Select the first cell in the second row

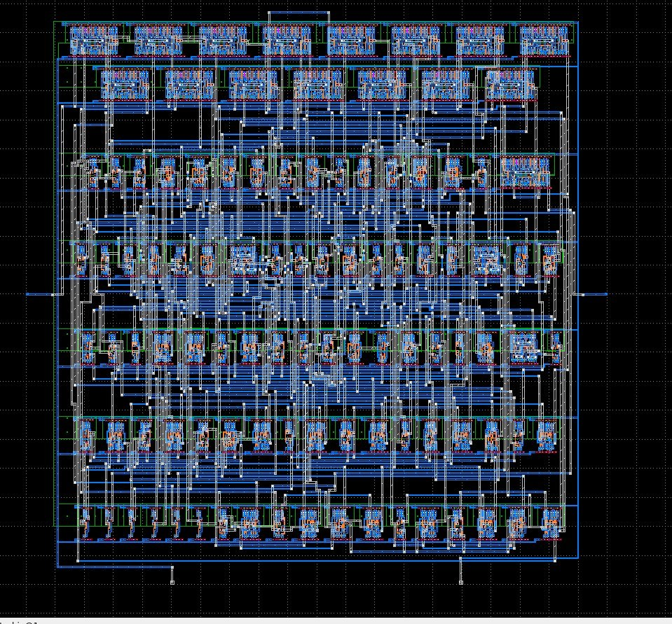(x=125, y=84)
